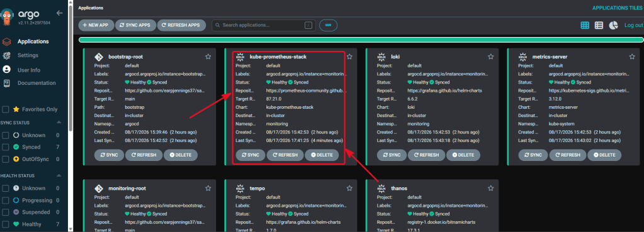Open the Applications sidebar page
The width and height of the screenshot is (644, 232).
coord(33,41)
